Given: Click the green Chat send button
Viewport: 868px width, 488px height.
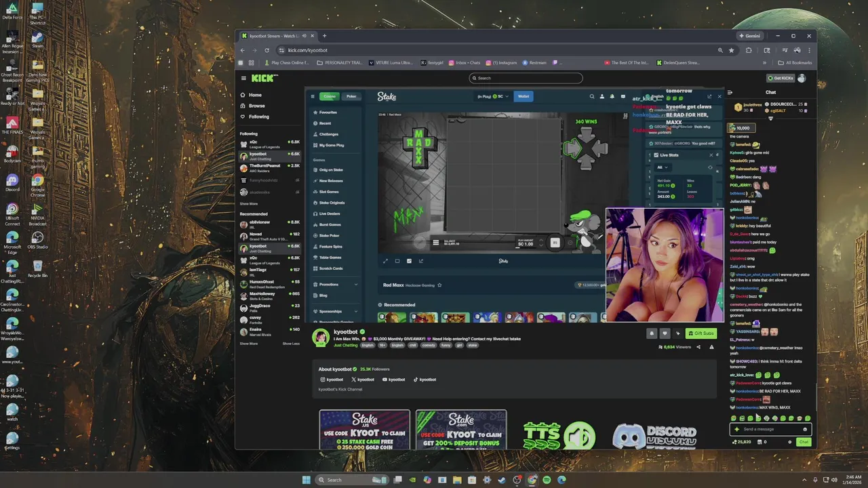Looking at the screenshot, I should [804, 442].
